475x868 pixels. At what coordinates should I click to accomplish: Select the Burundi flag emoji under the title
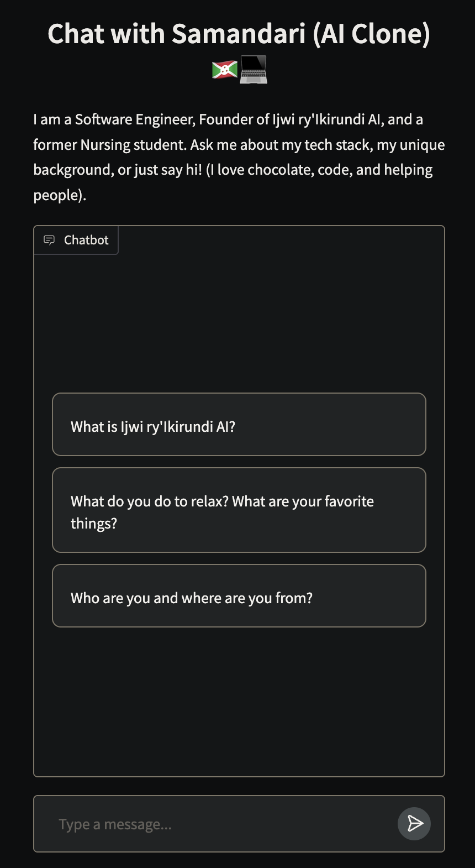tap(224, 69)
